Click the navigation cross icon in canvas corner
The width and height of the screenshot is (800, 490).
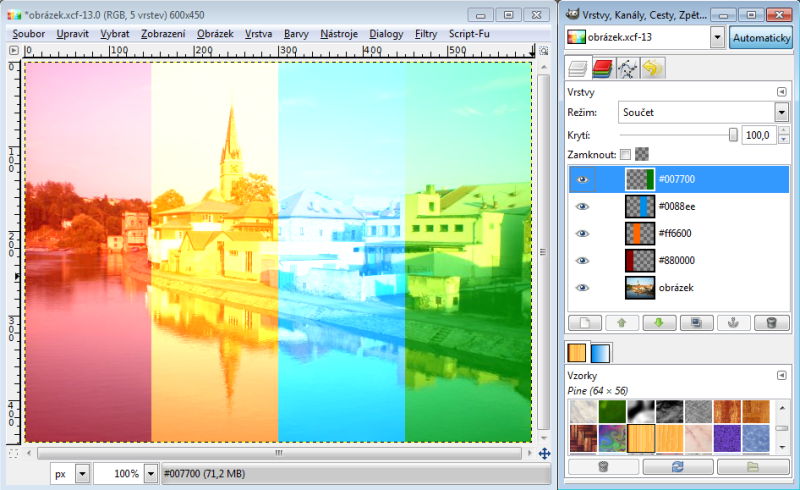[544, 453]
